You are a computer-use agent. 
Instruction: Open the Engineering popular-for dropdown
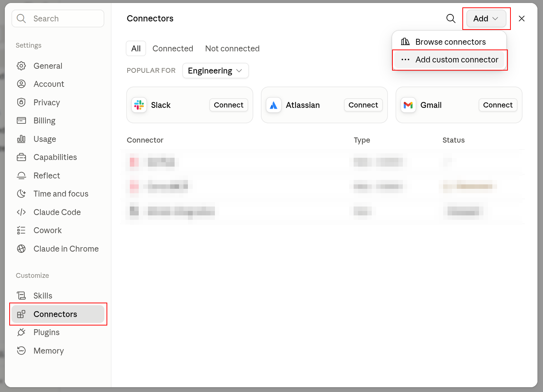click(215, 71)
